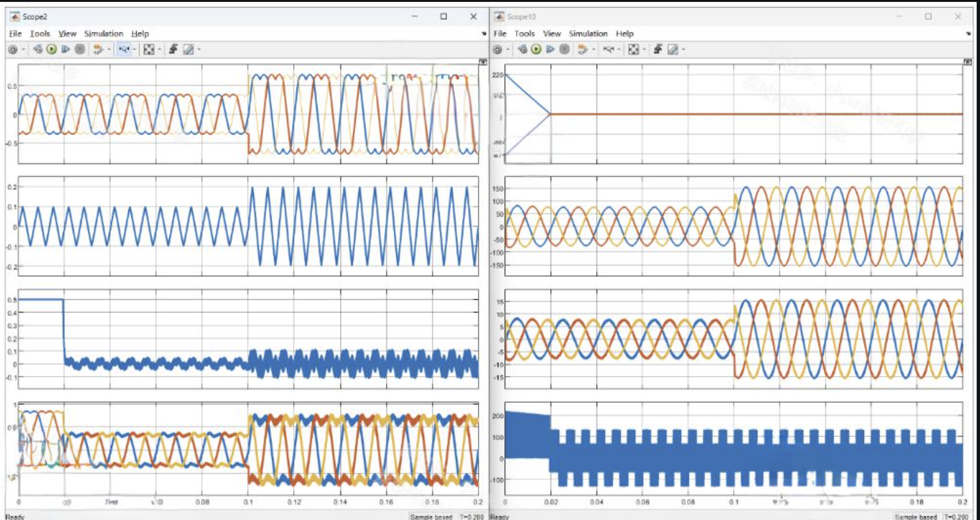The image size is (980, 520).
Task: Click Highlight Simulink block icon in Scope10
Action: (582, 49)
